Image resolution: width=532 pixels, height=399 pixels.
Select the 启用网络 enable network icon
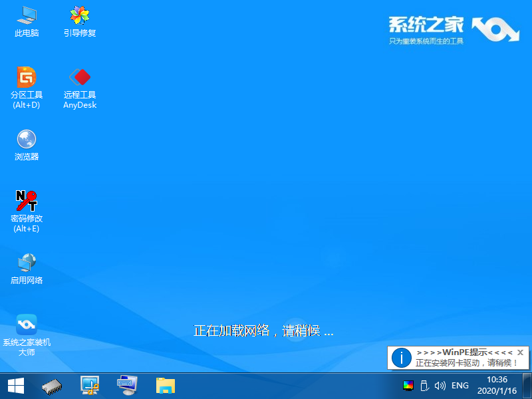pos(27,263)
